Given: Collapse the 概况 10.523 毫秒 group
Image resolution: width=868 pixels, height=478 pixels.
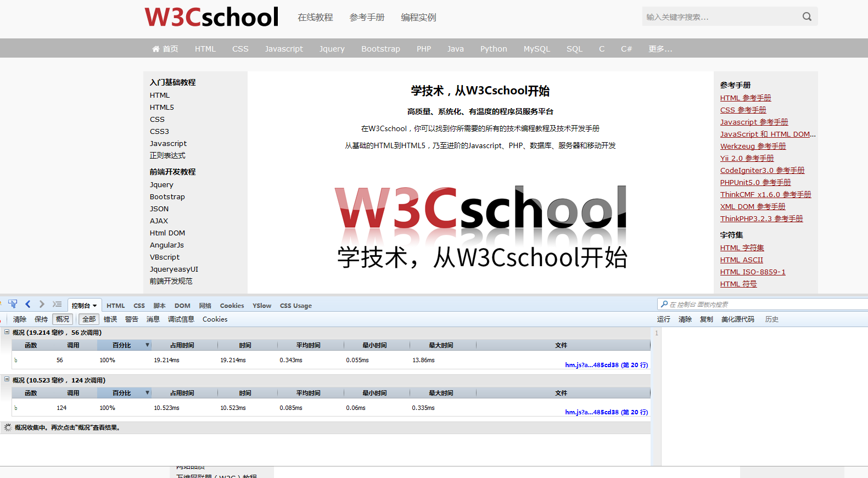Looking at the screenshot, I should [7, 379].
